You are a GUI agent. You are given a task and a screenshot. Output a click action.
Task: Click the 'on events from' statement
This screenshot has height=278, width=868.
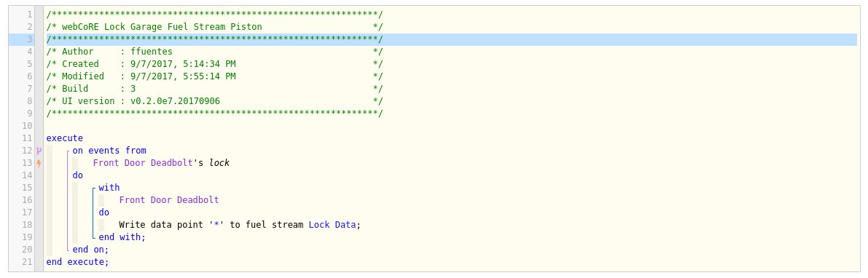109,151
